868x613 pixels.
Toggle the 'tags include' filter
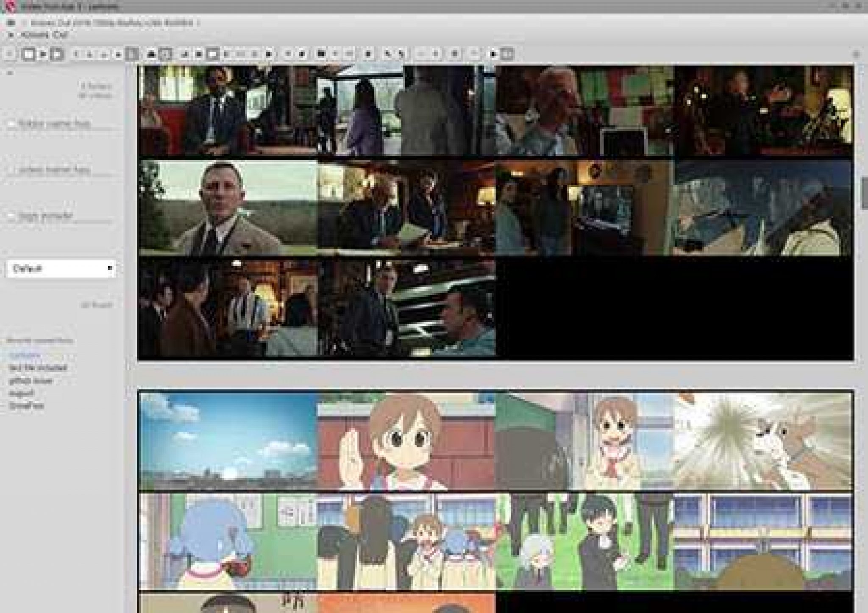coord(11,216)
